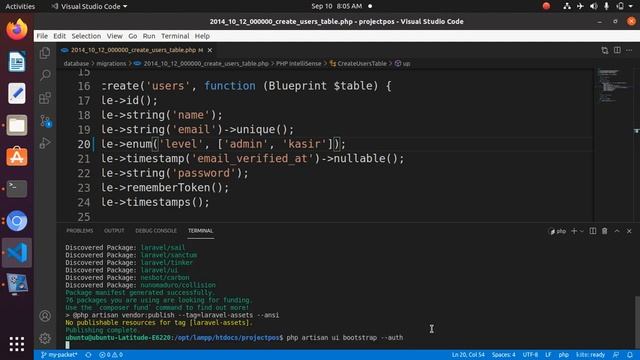
Task: Open the clock showing Sep 10 8:05 AM
Action: pos(337,6)
